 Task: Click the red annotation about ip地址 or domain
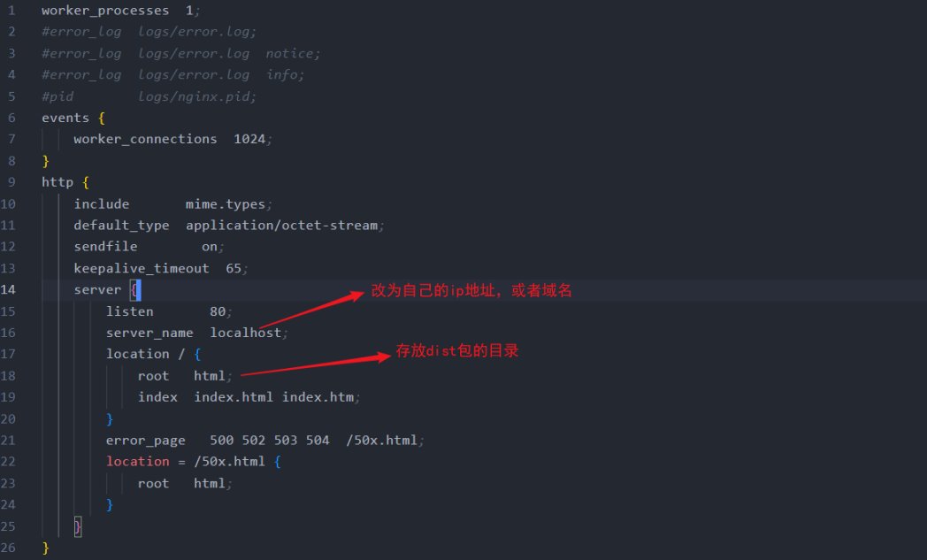(x=471, y=290)
